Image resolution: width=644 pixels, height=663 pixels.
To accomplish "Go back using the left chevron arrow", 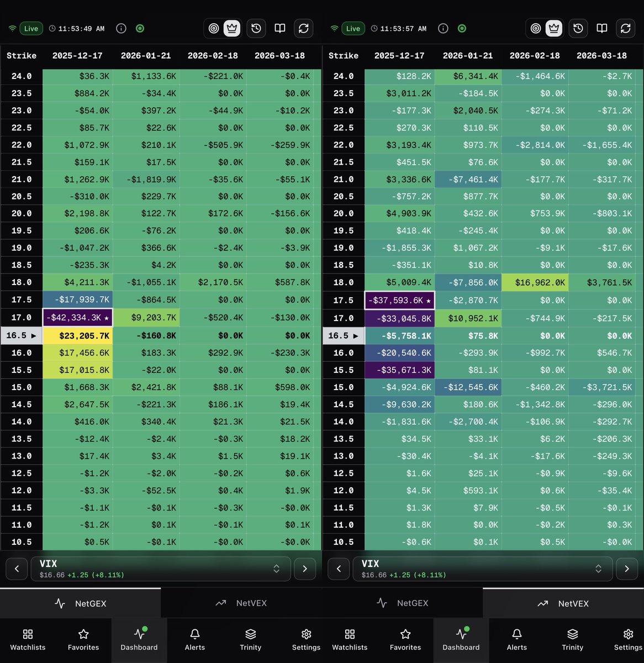I will 17,569.
